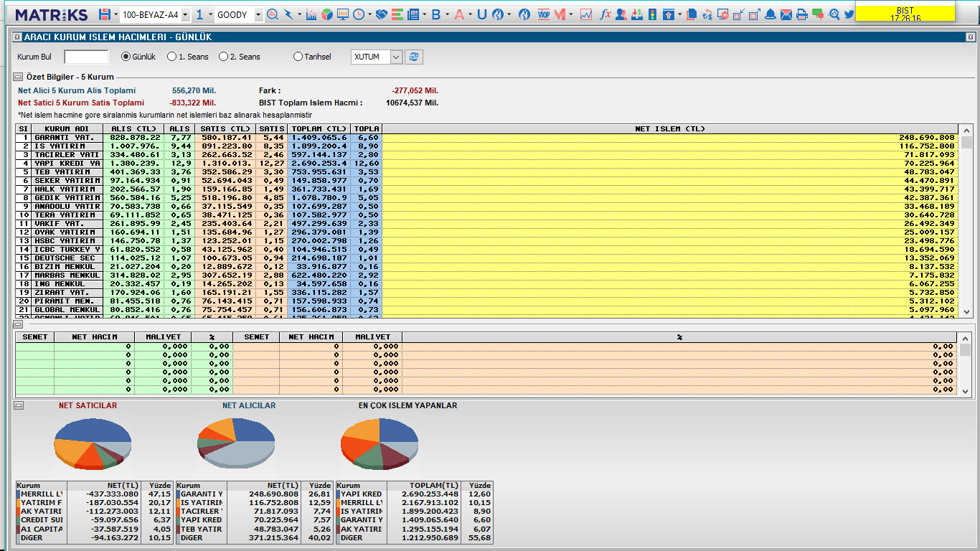980x551 pixels.
Task: Select the SEKER YATIRIM row
Action: tap(487, 180)
